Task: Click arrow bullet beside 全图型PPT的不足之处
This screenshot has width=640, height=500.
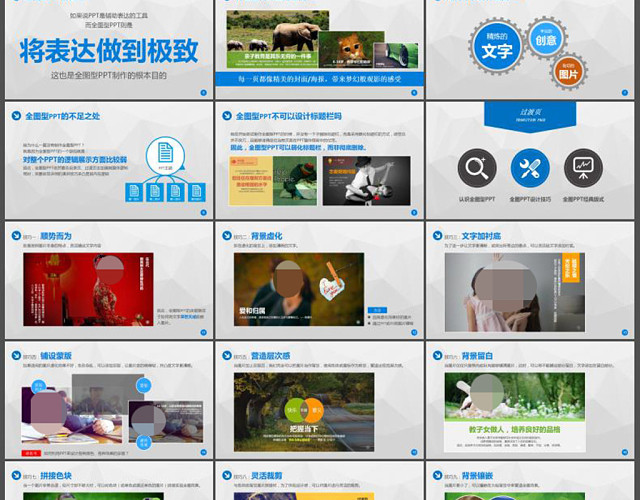Action: [16, 116]
